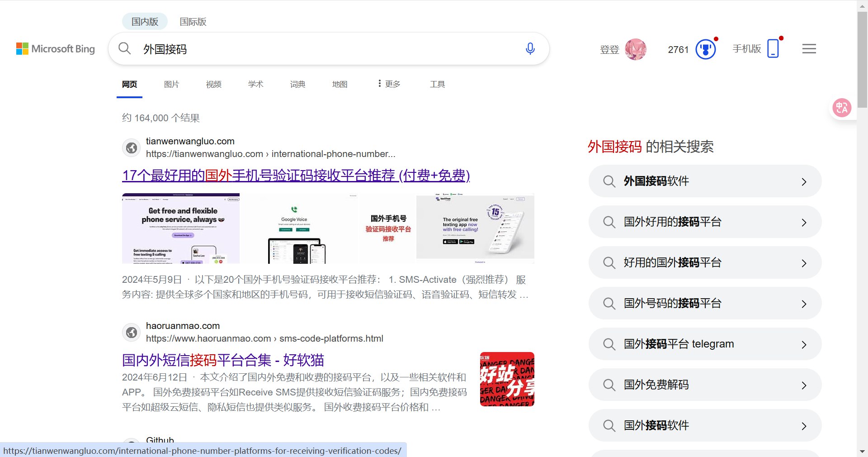Open the rewards trophy icon
The height and width of the screenshot is (457, 868).
click(705, 49)
